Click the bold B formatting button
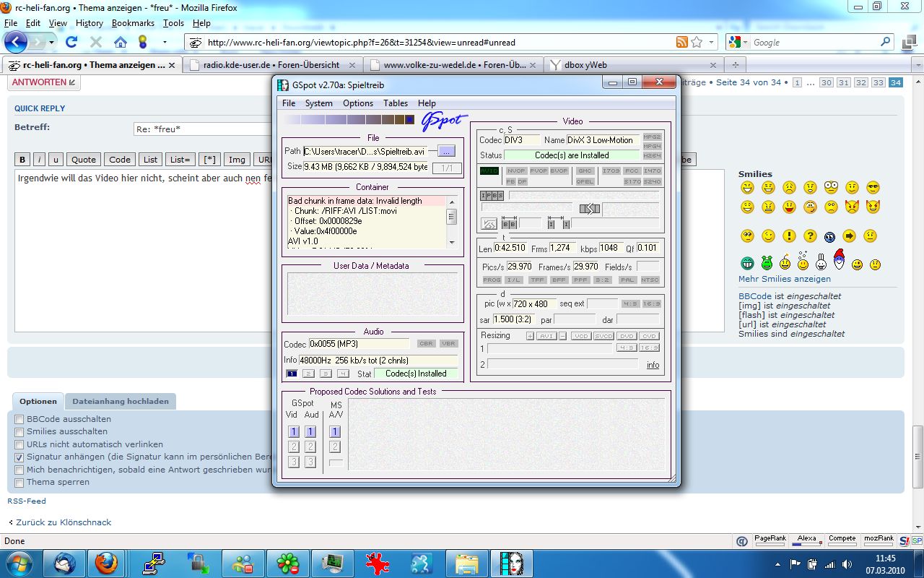924x578 pixels. point(22,160)
